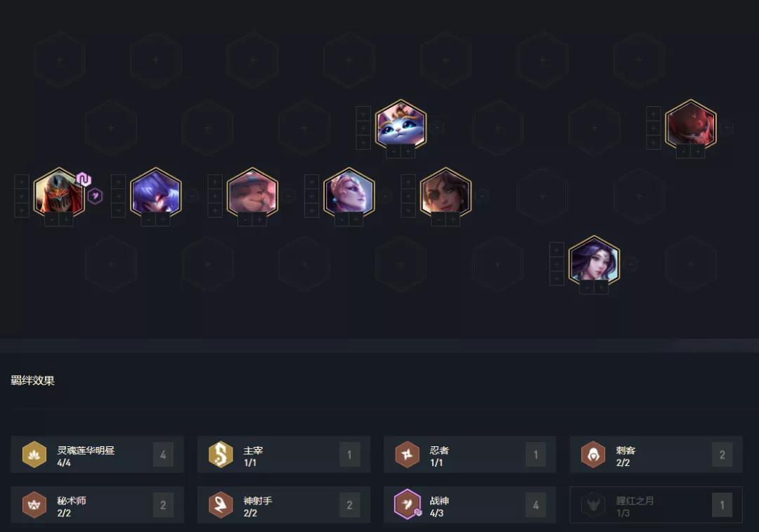
Task: Select the dark-haired champion in bottom row
Action: point(594,261)
